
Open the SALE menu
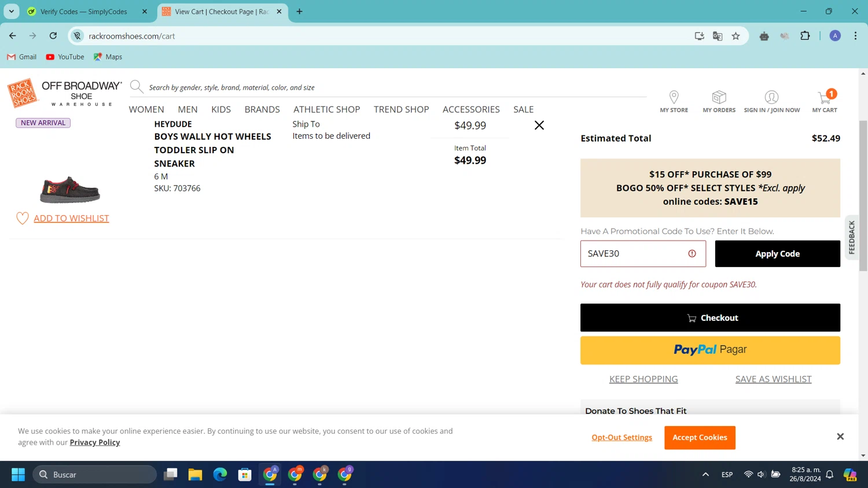coord(523,109)
